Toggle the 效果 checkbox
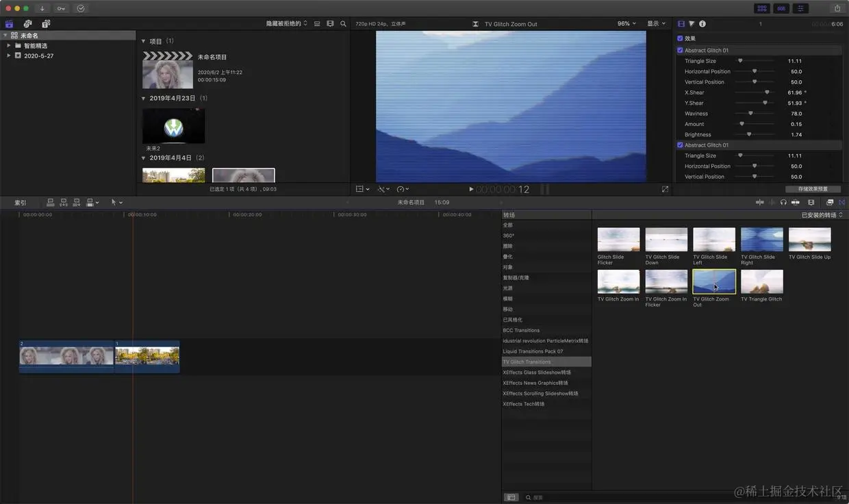 680,38
